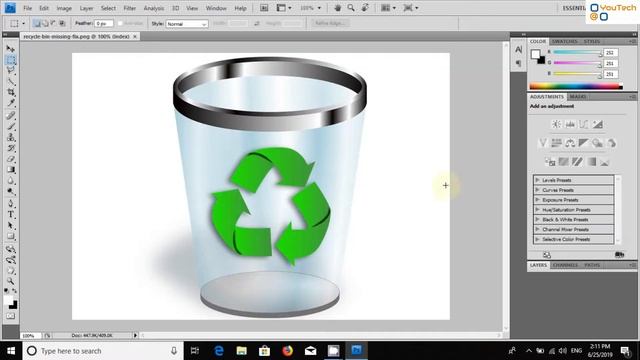Image resolution: width=640 pixels, height=360 pixels.
Task: Add an Exposure adjustment
Action: (598, 124)
